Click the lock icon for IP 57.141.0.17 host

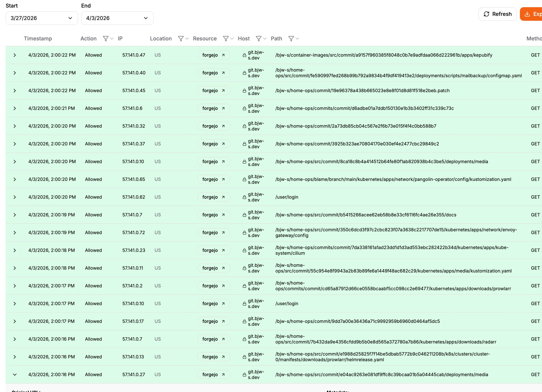[x=244, y=322]
